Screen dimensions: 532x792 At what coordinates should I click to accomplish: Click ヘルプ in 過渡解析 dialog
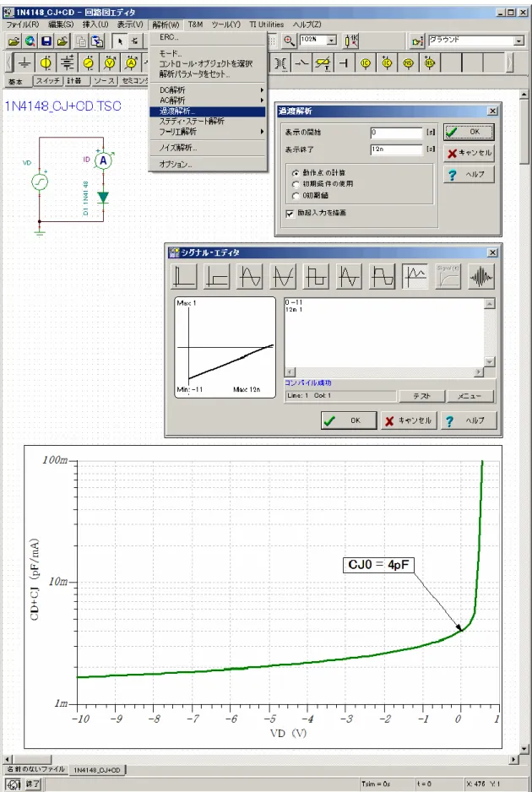(x=469, y=175)
